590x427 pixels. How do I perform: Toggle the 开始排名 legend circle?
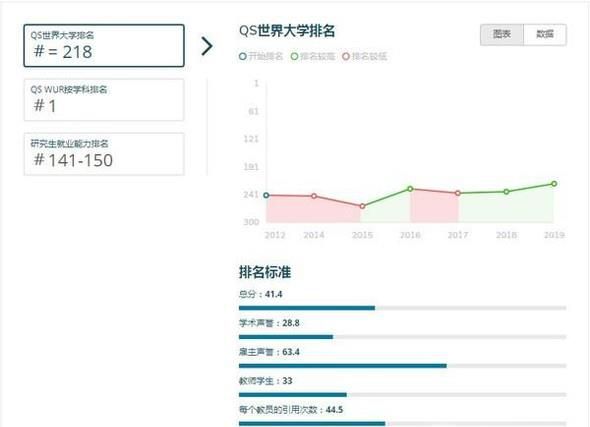(243, 56)
